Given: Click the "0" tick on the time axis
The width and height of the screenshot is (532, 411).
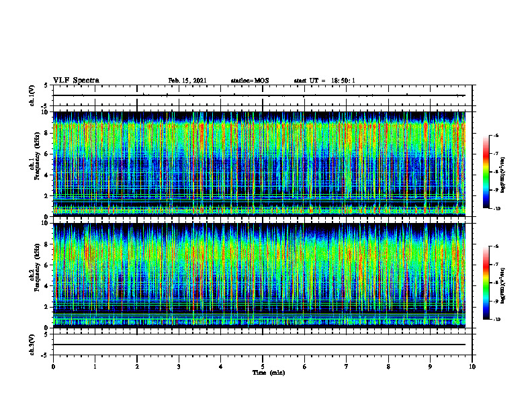Looking at the screenshot, I should (x=53, y=367).
